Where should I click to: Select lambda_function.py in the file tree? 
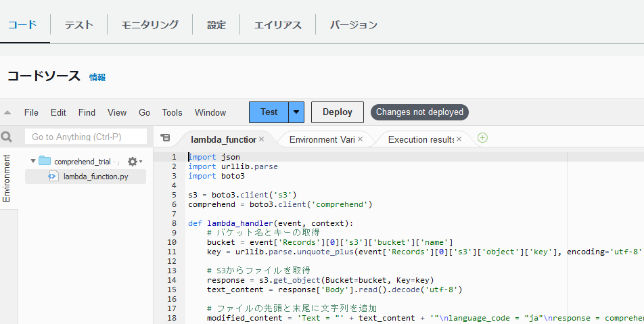[x=85, y=177]
